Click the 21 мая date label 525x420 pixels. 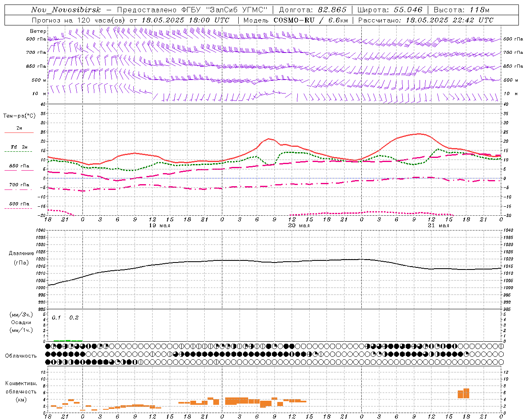coord(438,226)
